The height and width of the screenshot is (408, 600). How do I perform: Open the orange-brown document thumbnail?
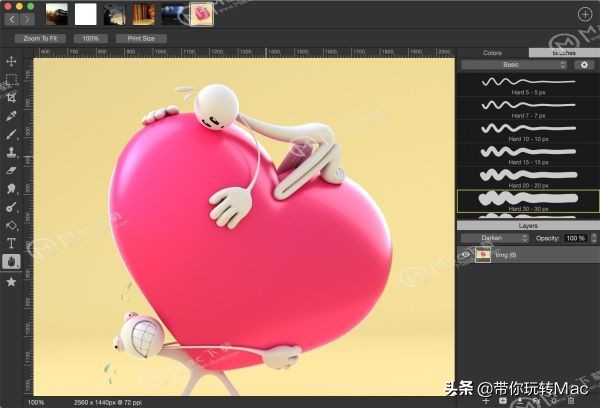143,15
